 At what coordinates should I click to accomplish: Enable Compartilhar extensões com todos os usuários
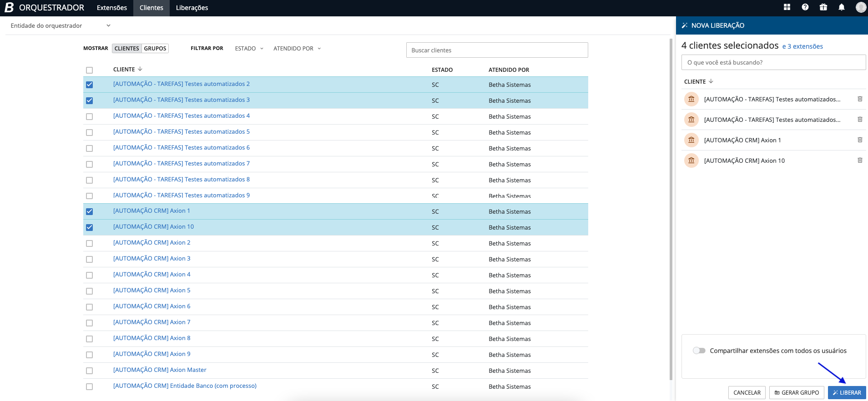click(x=699, y=351)
